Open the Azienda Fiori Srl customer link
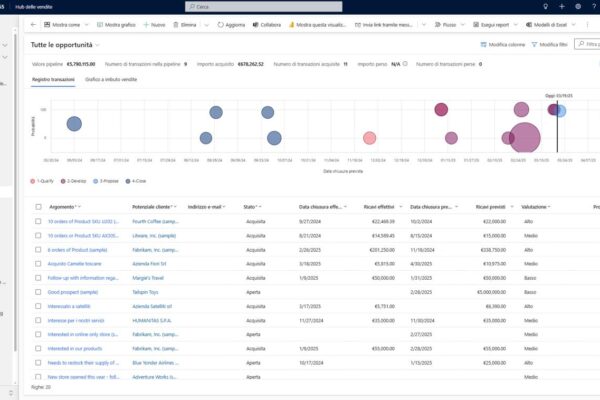The height and width of the screenshot is (400, 600). (x=149, y=264)
